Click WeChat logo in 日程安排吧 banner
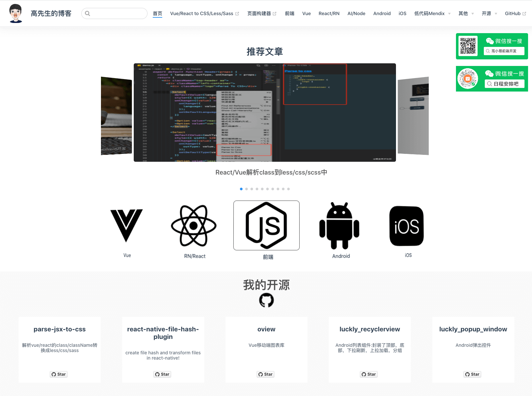This screenshot has width=532, height=396. pyautogui.click(x=489, y=73)
